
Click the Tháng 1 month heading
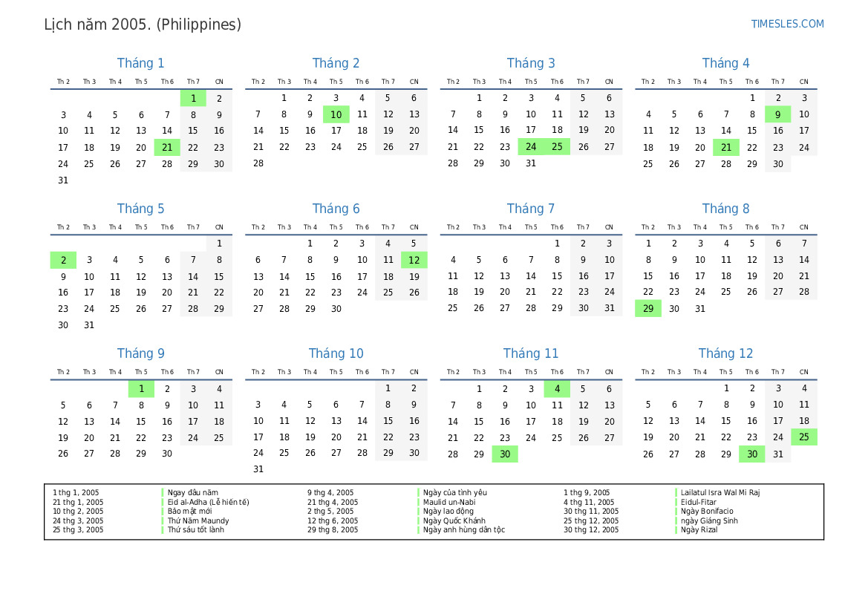(x=141, y=63)
